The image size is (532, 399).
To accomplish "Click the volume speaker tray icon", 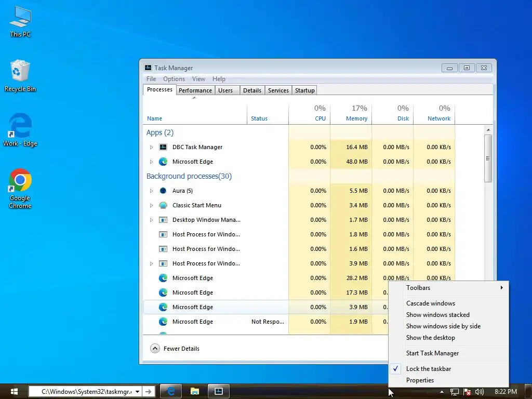I will click(479, 392).
